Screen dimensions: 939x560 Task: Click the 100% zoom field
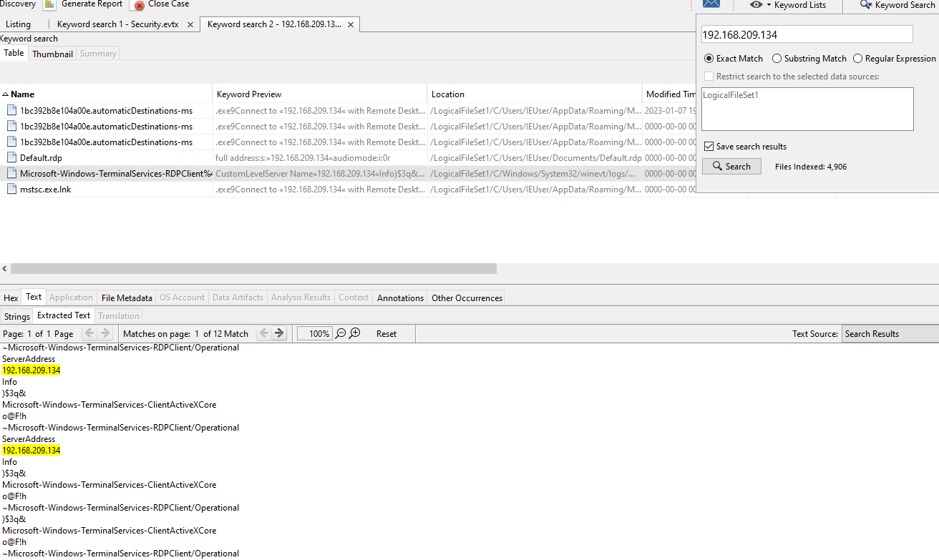315,334
